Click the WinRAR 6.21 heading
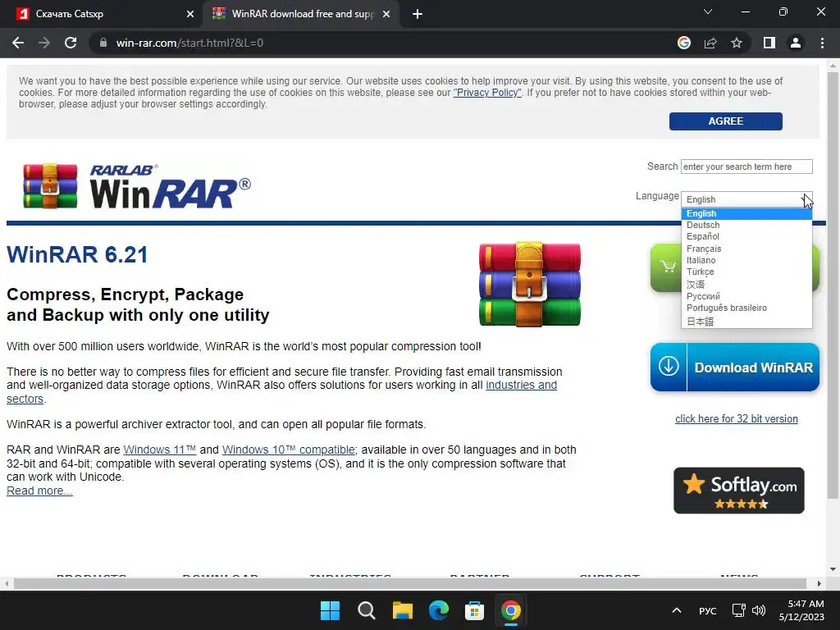 coord(77,255)
